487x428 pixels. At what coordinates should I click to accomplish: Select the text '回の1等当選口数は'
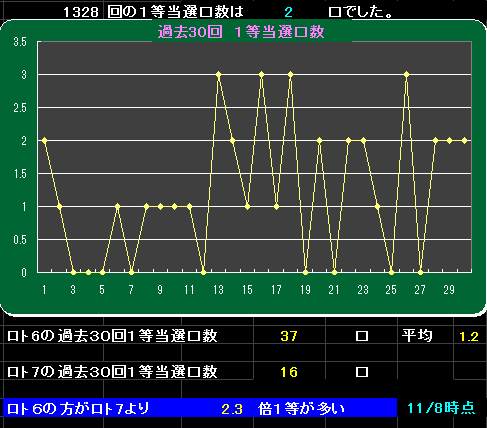click(176, 13)
